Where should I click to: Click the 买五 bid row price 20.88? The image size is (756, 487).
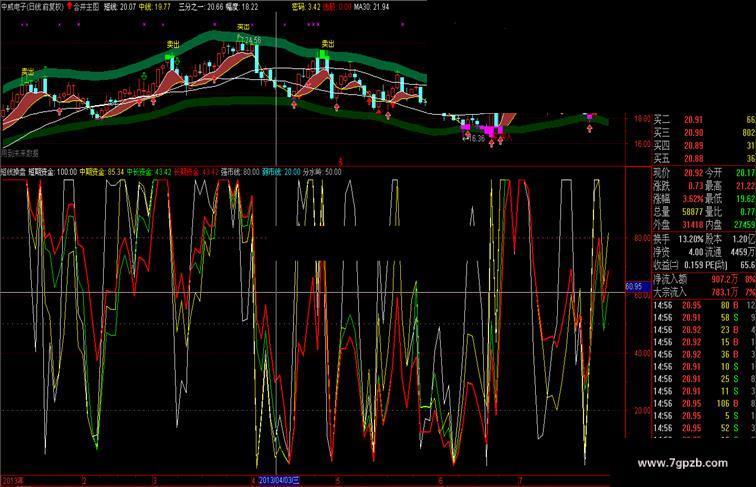(693, 159)
